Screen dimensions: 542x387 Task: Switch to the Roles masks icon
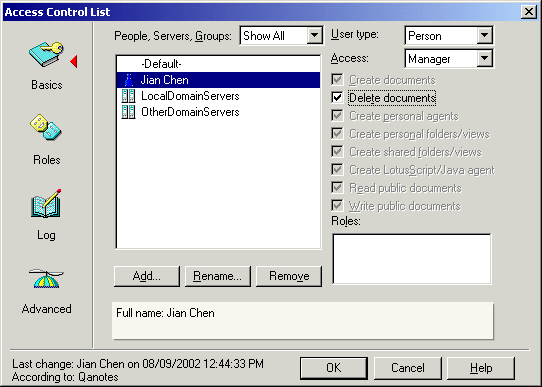click(x=45, y=127)
